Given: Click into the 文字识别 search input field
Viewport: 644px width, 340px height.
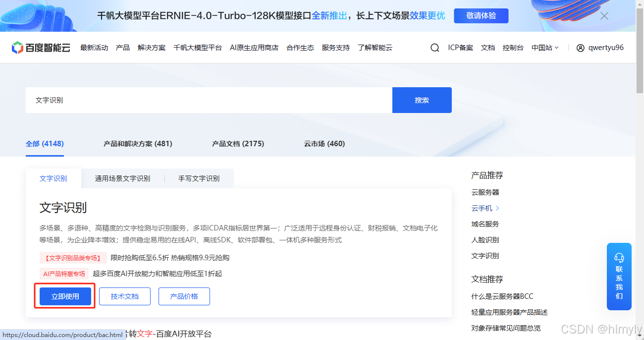Looking at the screenshot, I should [x=209, y=100].
